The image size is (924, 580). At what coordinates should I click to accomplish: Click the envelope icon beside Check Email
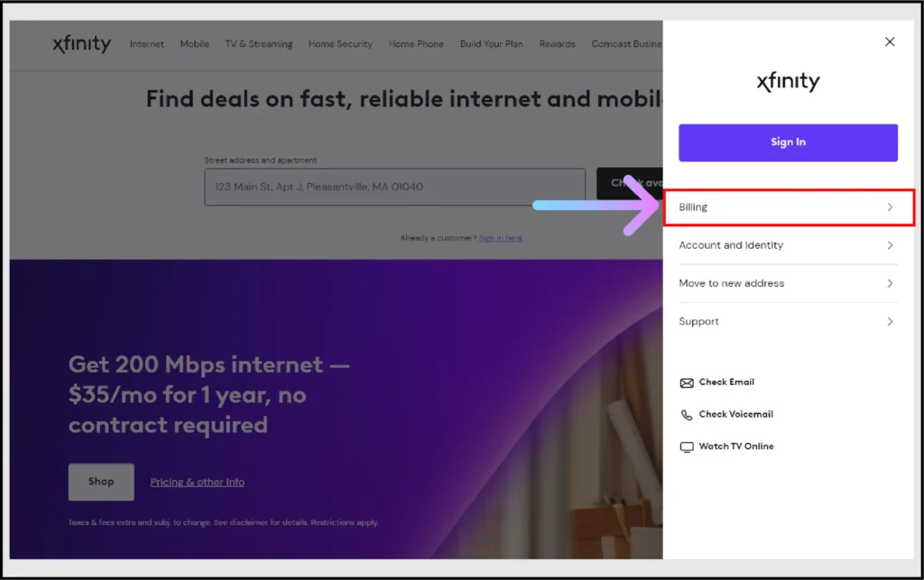click(x=687, y=382)
